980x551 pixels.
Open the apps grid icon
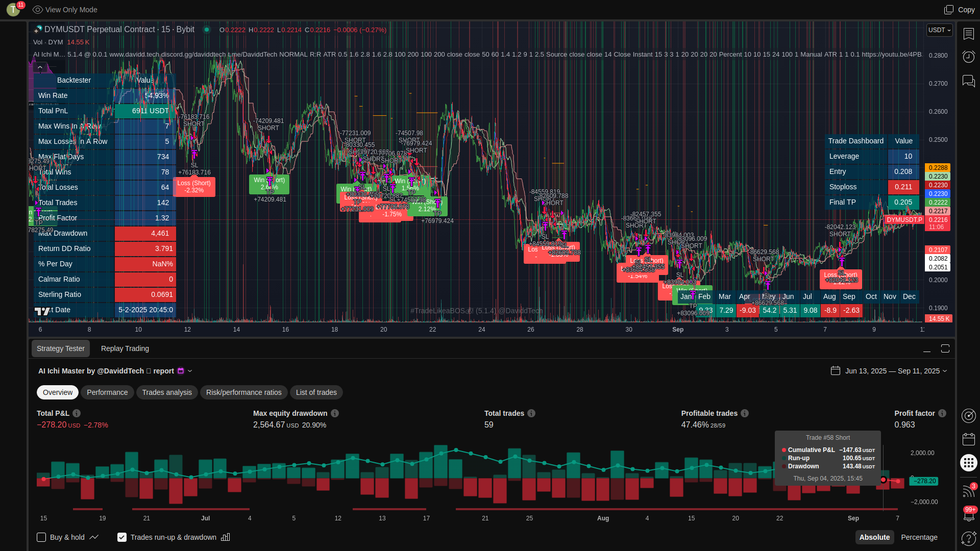coord(968,463)
